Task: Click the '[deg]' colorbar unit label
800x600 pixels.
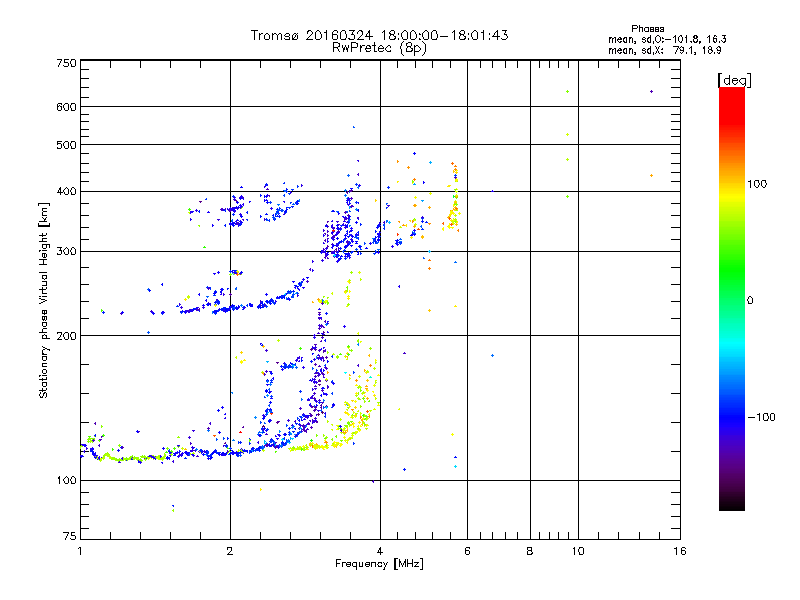Action: coord(734,80)
